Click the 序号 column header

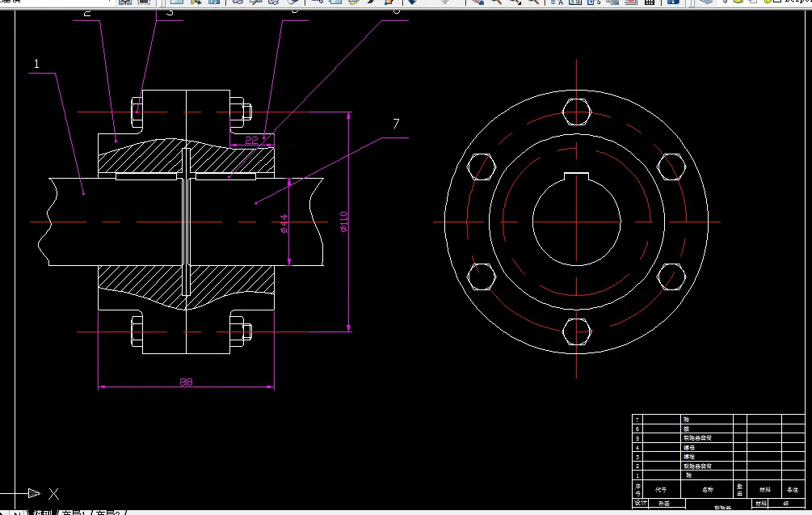pyautogui.click(x=637, y=489)
